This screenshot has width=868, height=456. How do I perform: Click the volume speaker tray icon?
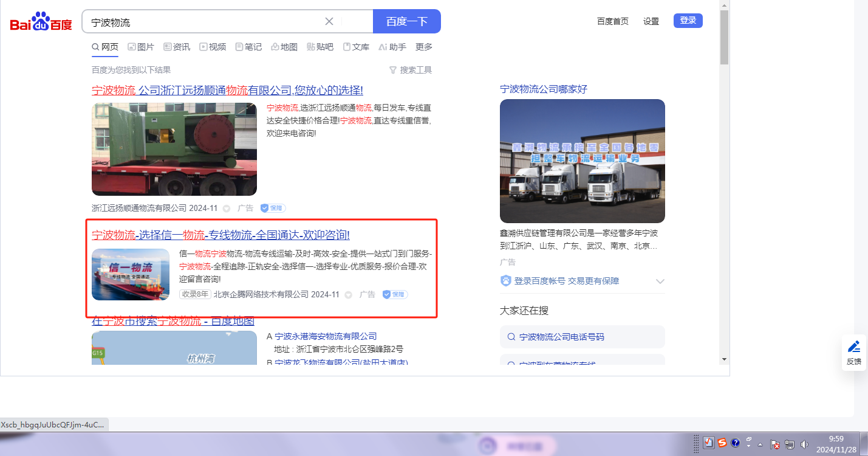(805, 444)
